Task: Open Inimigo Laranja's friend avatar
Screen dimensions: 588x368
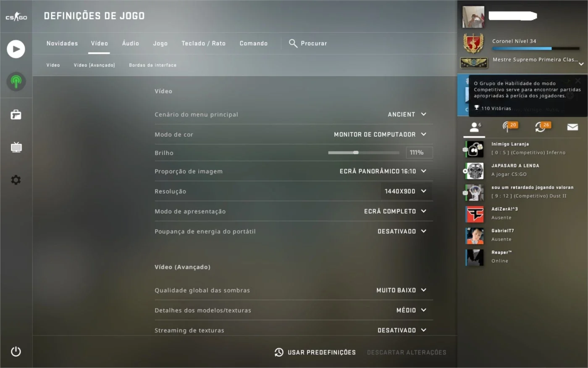Action: 475,149
